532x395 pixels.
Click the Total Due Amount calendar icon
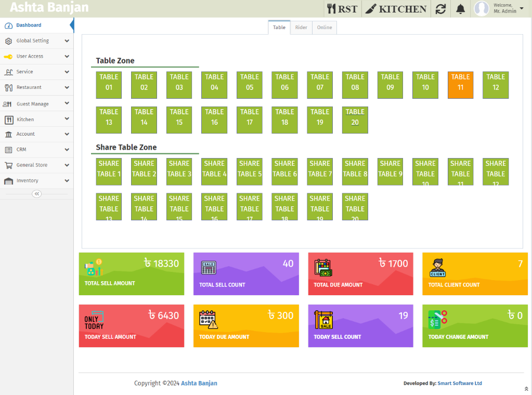point(323,268)
